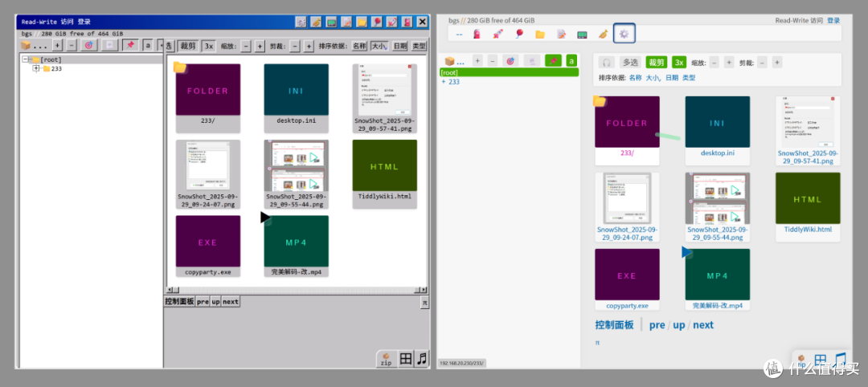Image resolution: width=868 pixels, height=387 pixels.
Task: Click the '--' item in right window toolbar
Action: [460, 35]
